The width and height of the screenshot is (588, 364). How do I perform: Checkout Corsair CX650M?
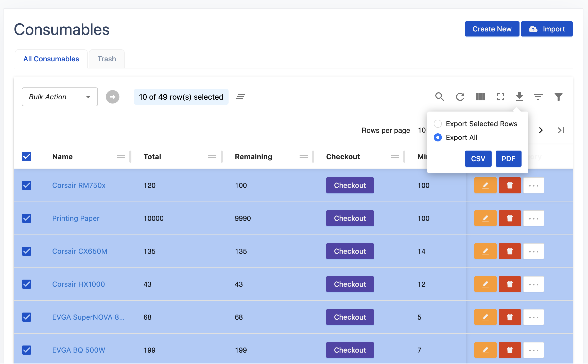click(350, 251)
